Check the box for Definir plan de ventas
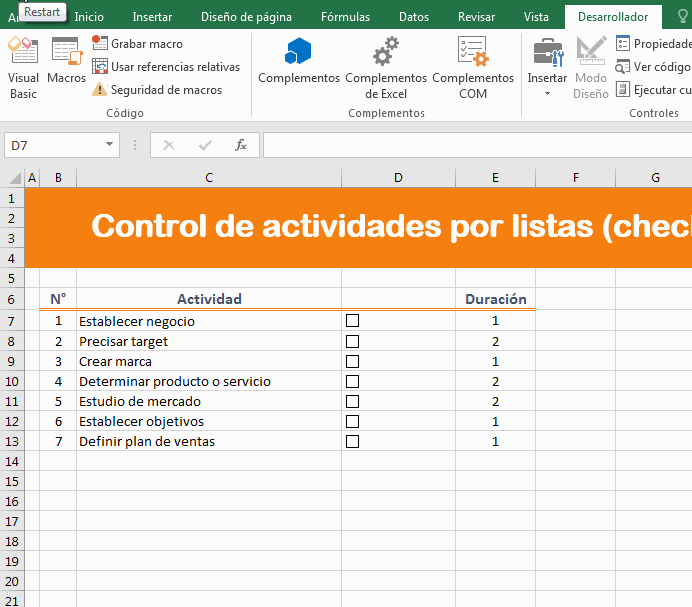Viewport: 692px width, 607px height. [x=352, y=441]
